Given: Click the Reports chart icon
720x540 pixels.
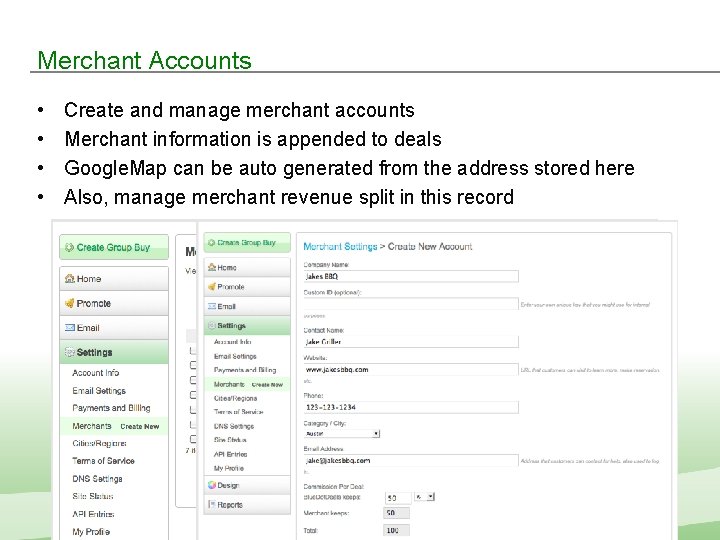Looking at the screenshot, I should click(212, 504).
